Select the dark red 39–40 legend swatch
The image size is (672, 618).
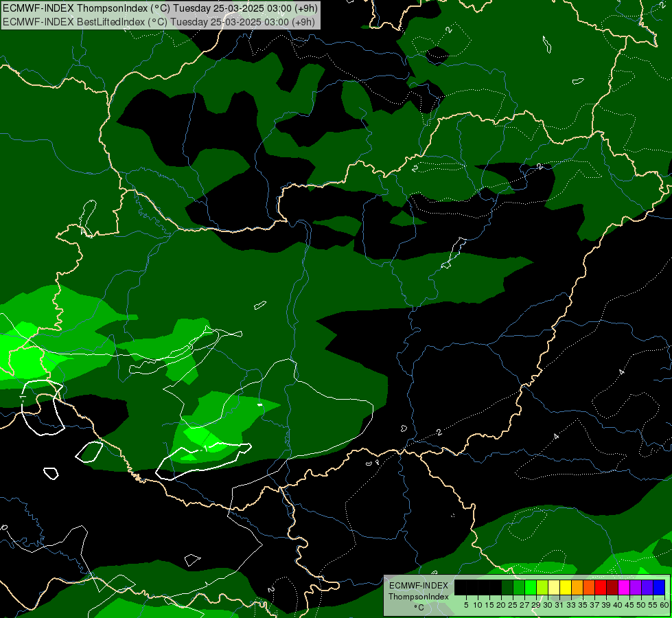click(x=612, y=587)
